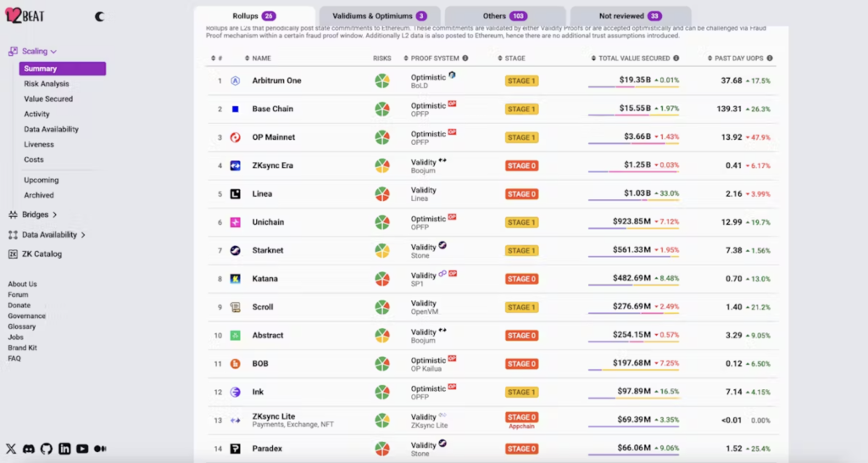
Task: Open the Discord social icon
Action: [x=29, y=449]
